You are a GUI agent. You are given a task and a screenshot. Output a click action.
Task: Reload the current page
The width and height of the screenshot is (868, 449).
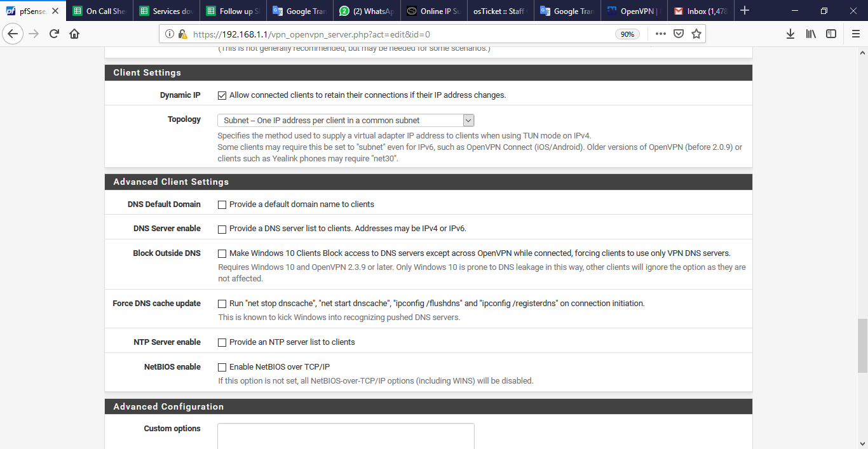[54, 34]
